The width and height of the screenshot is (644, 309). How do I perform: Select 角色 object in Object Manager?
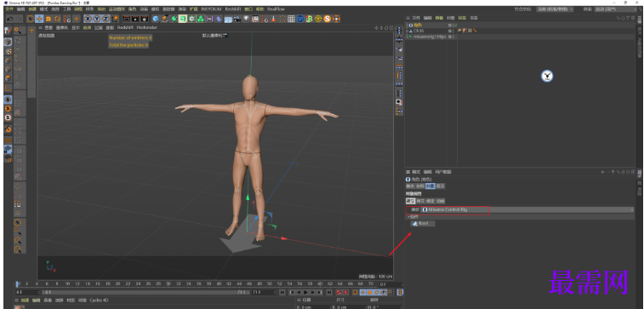(418, 25)
